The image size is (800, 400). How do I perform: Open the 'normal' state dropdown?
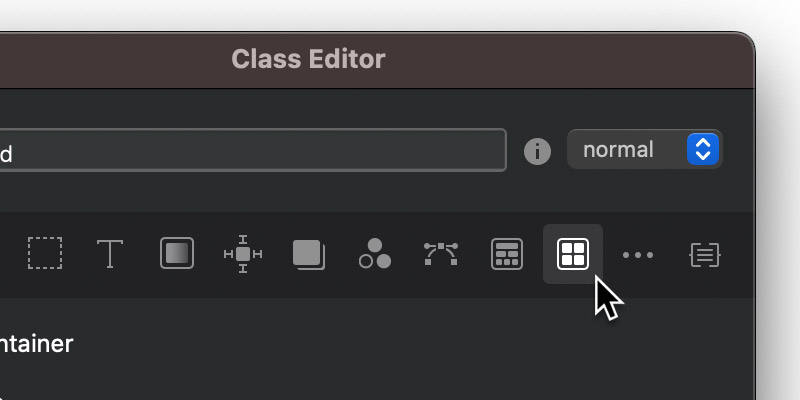point(644,149)
